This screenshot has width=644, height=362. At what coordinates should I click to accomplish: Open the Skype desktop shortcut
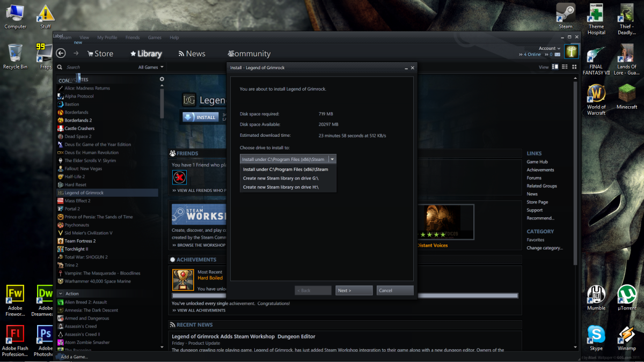(x=596, y=338)
